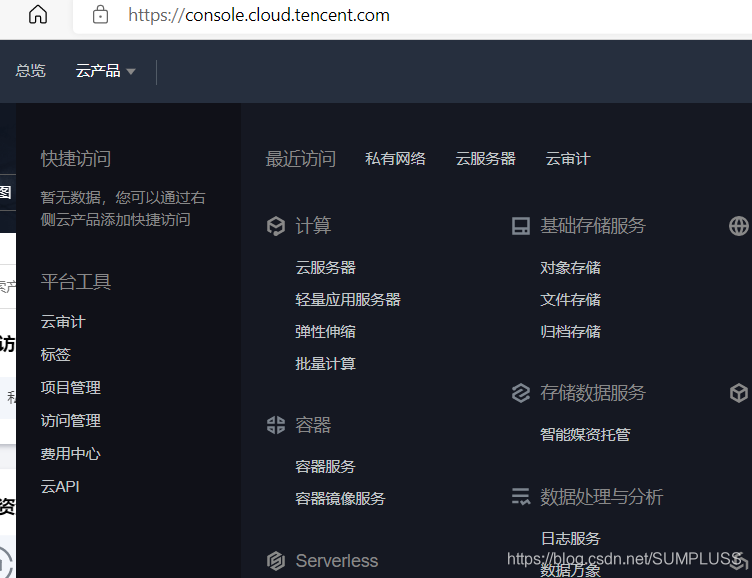The width and height of the screenshot is (752, 578).
Task: Click the 计算 category cube icon
Action: coord(276,226)
